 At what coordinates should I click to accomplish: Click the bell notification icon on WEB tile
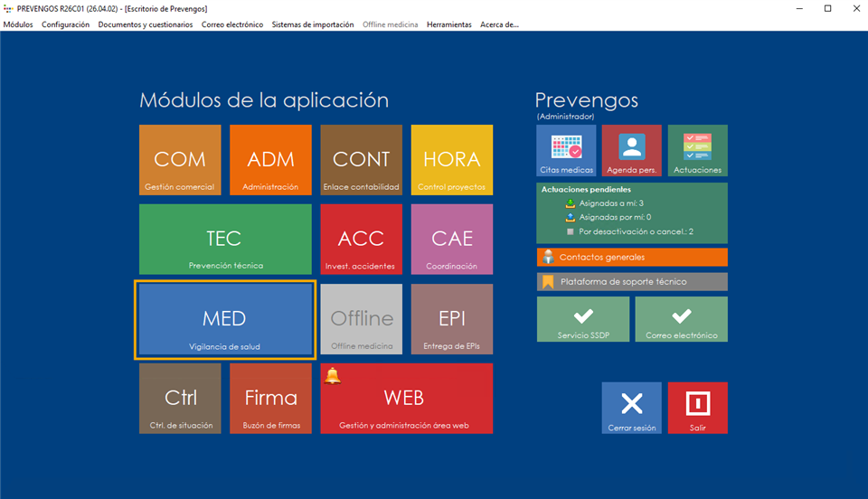pyautogui.click(x=333, y=376)
